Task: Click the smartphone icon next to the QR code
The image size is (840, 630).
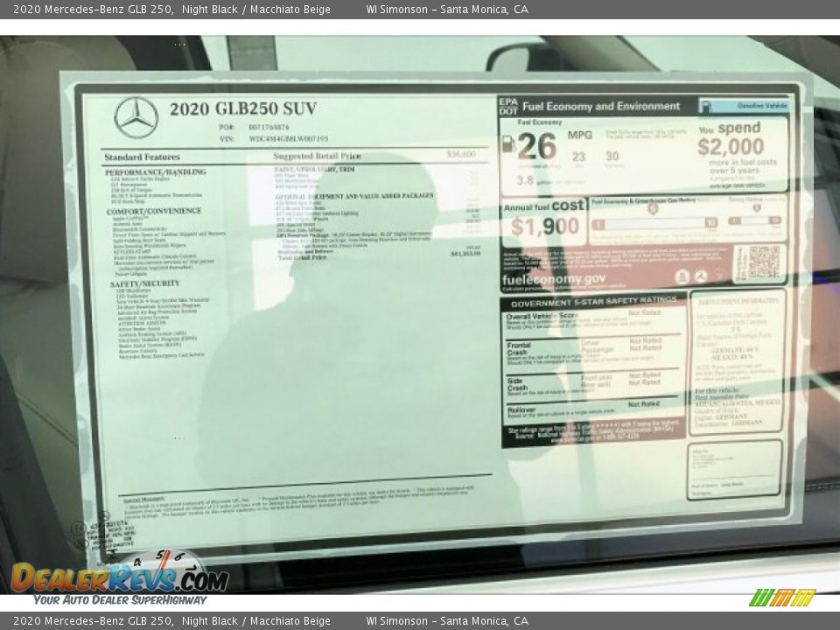Action: [x=683, y=276]
